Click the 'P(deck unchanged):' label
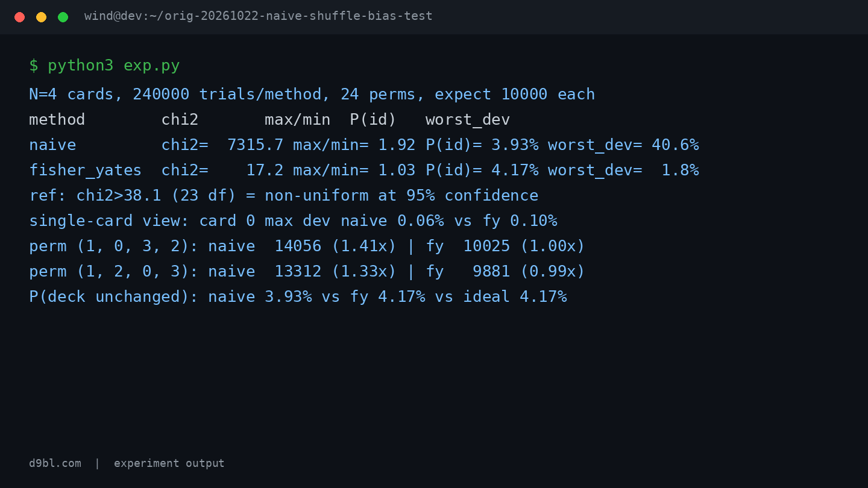 [x=114, y=297]
